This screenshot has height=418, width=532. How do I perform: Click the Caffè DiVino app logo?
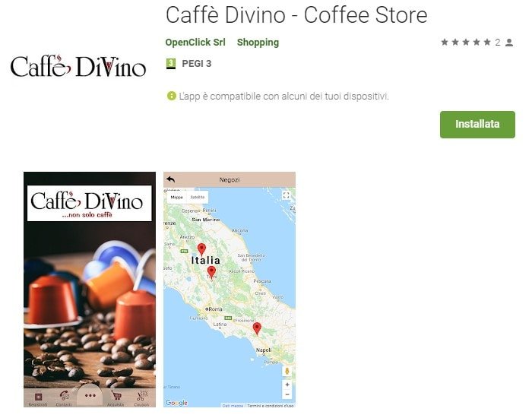click(x=78, y=66)
